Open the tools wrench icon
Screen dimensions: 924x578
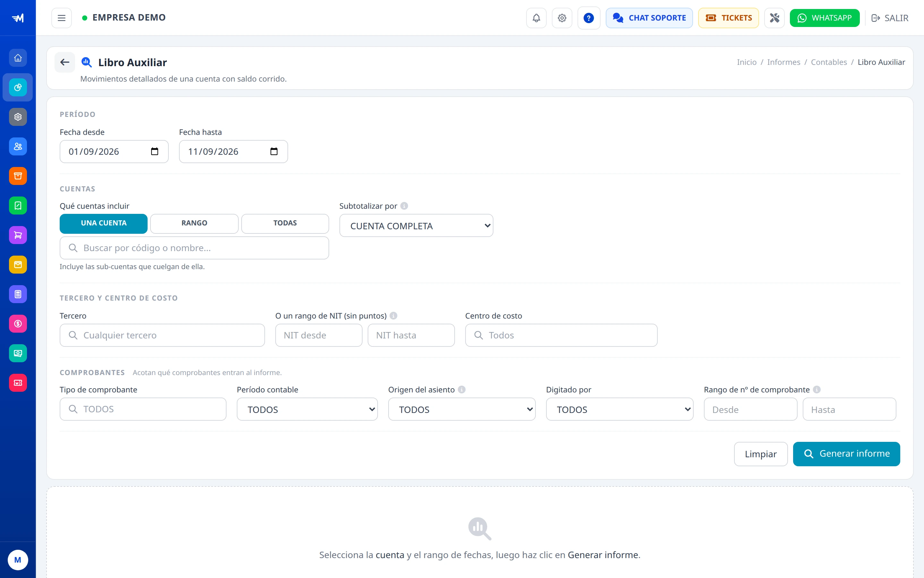(774, 18)
